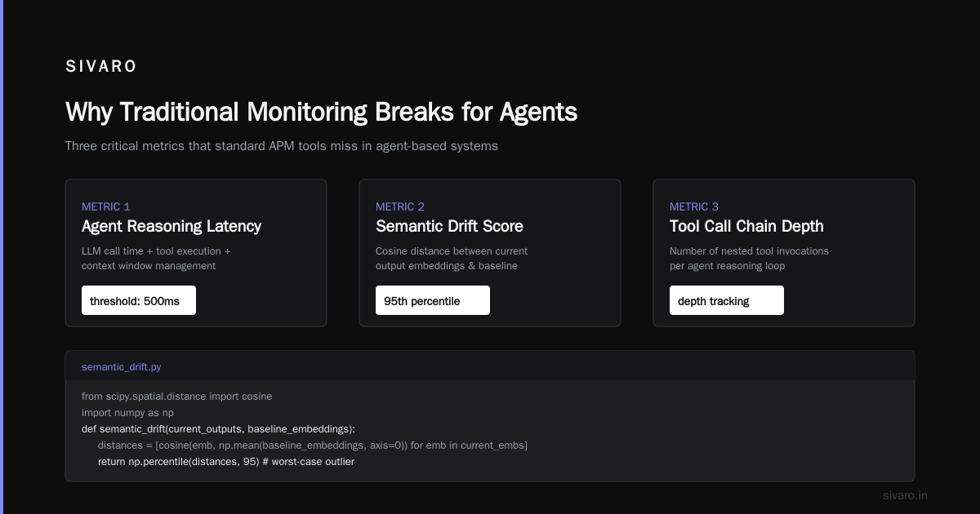Click the 'Agent Reasoning Latency' title
980x514 pixels.
tap(171, 226)
